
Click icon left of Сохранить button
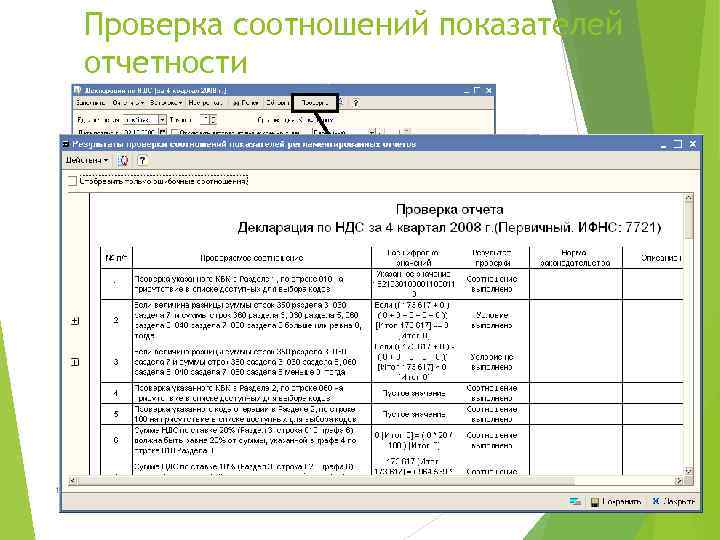point(575,501)
